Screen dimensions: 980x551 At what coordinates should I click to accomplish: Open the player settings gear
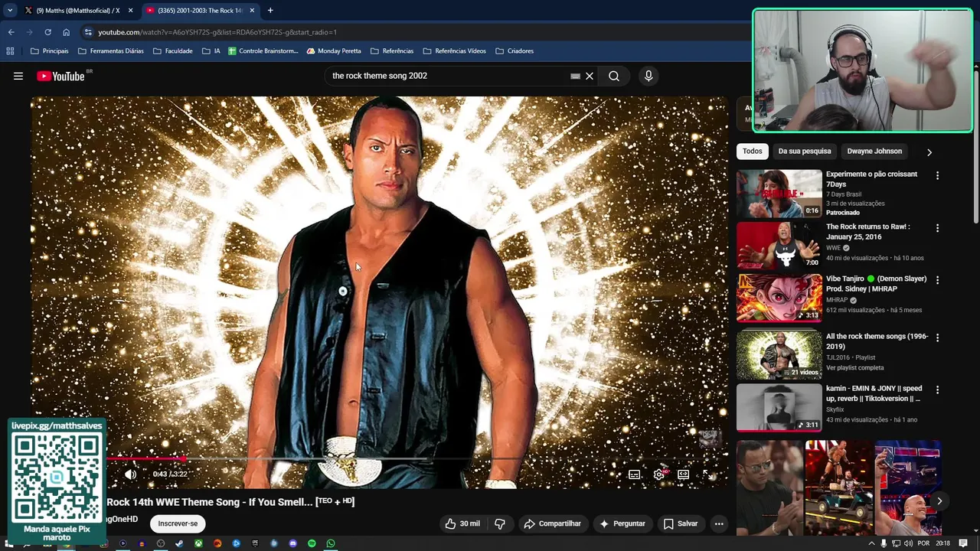659,474
